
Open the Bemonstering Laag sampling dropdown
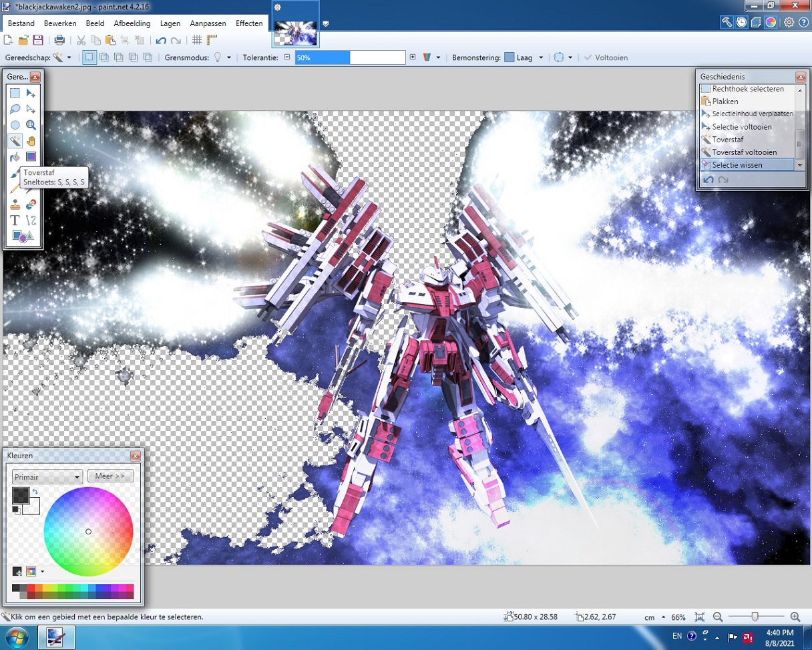pyautogui.click(x=524, y=57)
